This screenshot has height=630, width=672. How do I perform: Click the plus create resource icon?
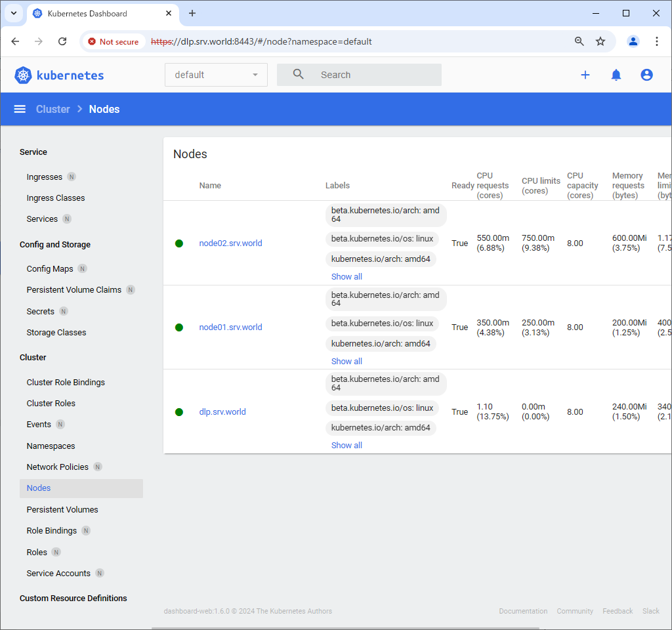(x=585, y=75)
